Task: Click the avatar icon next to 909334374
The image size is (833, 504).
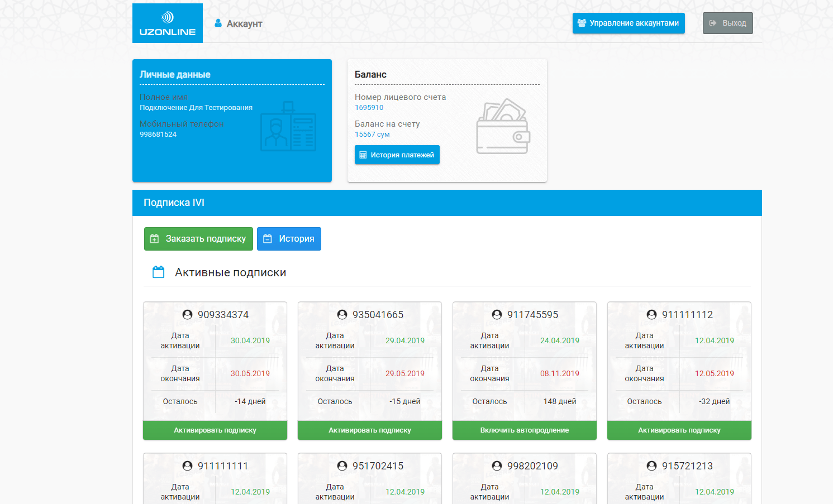Action: click(x=188, y=315)
